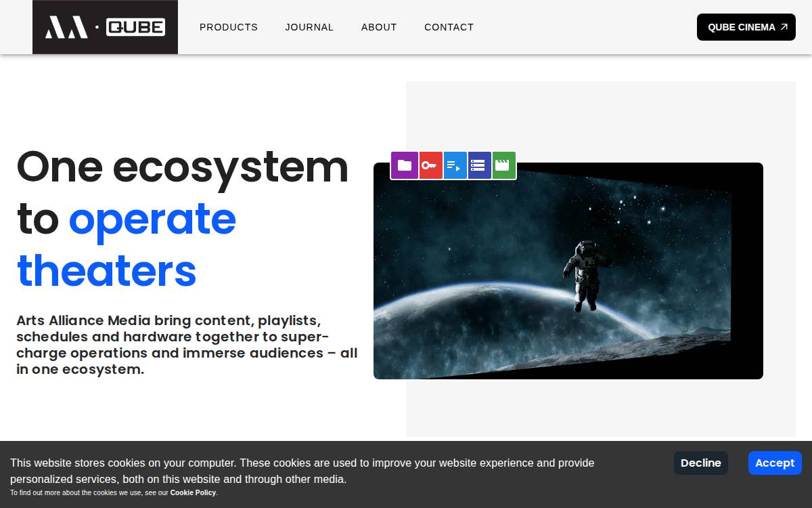Open the Cookie Policy link
The image size is (812, 508).
tap(193, 493)
